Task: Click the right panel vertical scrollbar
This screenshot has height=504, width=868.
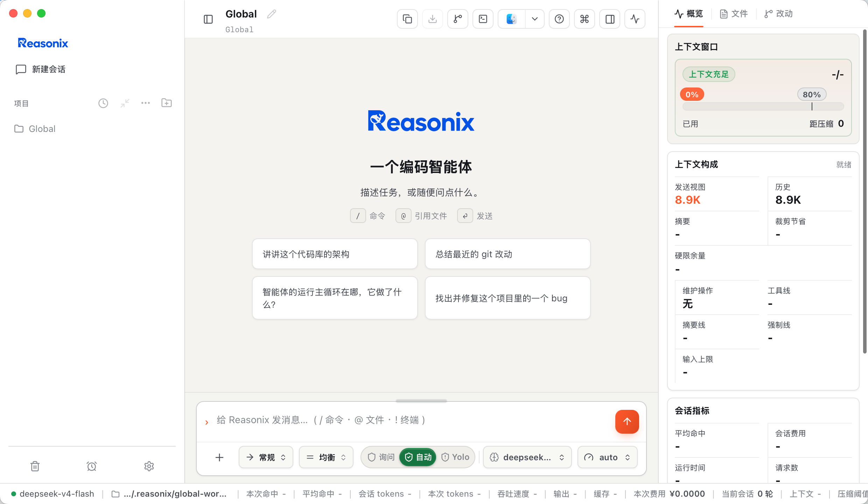Action: pos(865,191)
